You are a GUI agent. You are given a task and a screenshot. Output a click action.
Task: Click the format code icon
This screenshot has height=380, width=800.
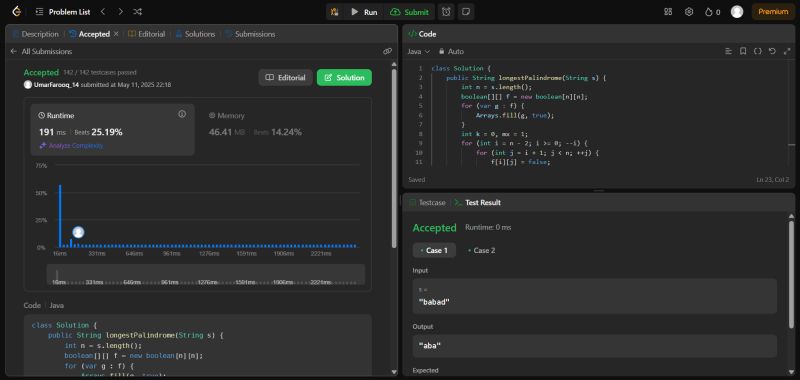click(x=729, y=52)
